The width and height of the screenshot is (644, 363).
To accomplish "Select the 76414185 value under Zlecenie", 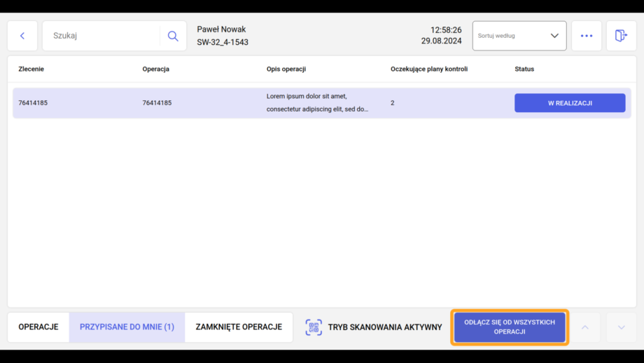I will pos(33,103).
